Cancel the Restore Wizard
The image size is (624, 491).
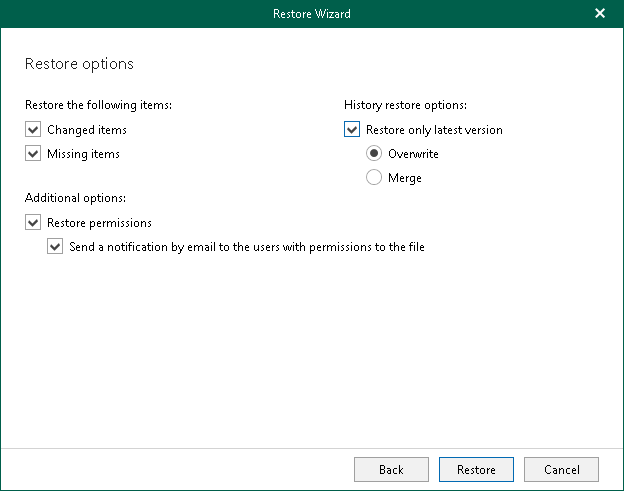561,469
